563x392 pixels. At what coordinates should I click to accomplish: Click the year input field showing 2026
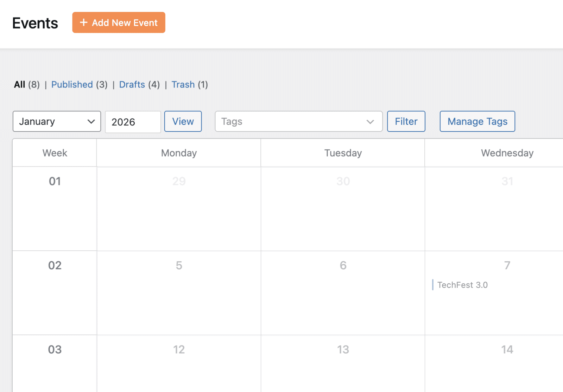[133, 122]
